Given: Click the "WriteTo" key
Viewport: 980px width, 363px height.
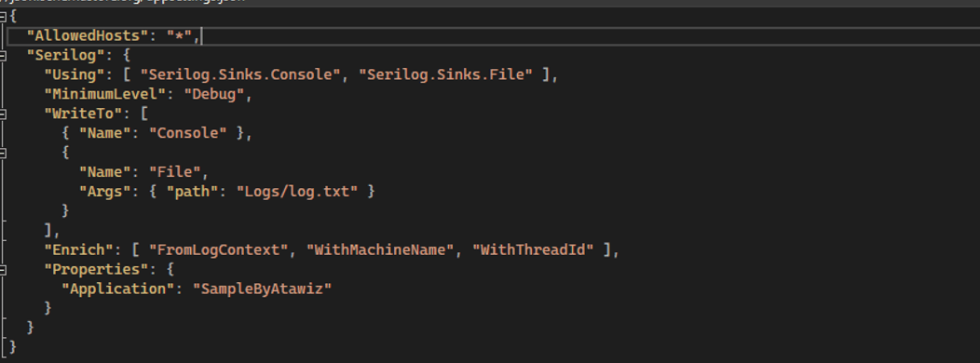Looking at the screenshot, I should click(x=83, y=114).
